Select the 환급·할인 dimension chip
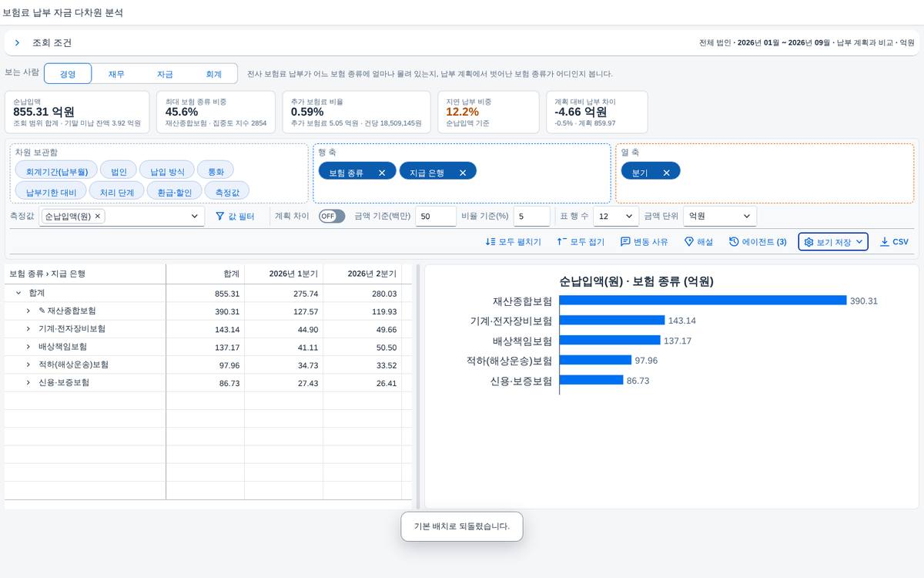The image size is (924, 578). (174, 191)
